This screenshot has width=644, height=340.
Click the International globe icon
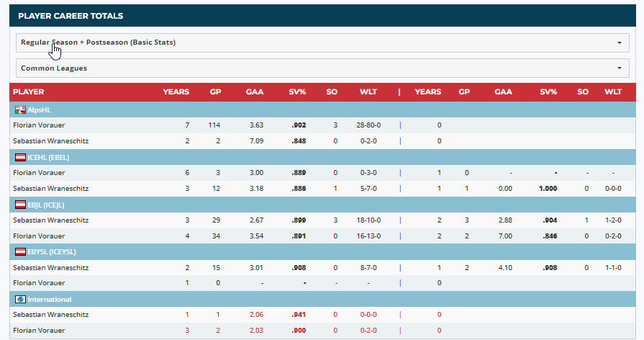(x=20, y=300)
